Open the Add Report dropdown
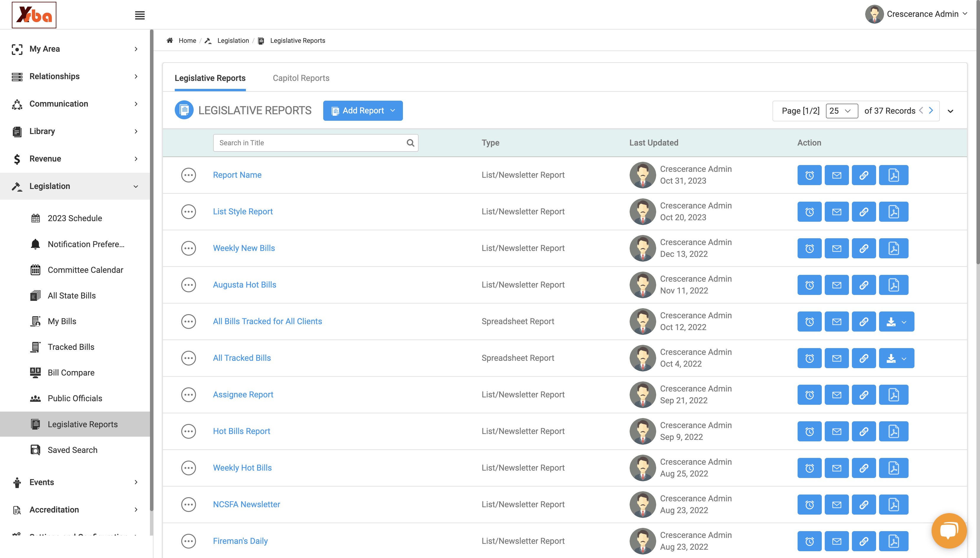 (363, 111)
